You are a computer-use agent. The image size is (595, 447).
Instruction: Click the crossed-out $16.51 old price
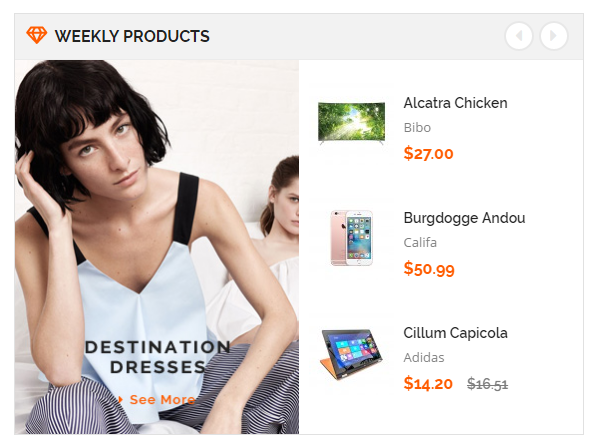pyautogui.click(x=487, y=384)
